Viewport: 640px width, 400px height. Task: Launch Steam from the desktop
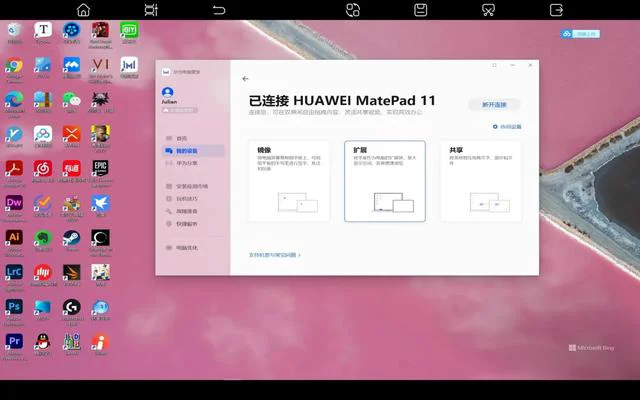click(71, 241)
